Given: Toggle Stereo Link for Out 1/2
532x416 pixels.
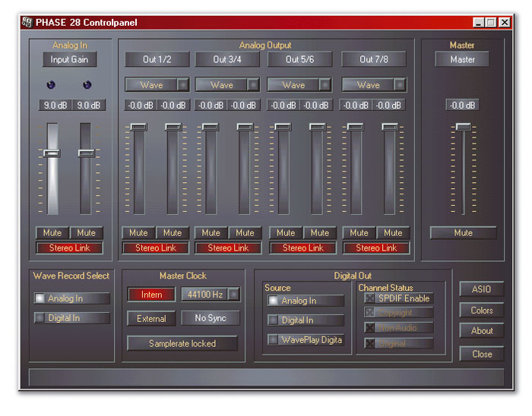Looking at the screenshot, I should pyautogui.click(x=156, y=248).
